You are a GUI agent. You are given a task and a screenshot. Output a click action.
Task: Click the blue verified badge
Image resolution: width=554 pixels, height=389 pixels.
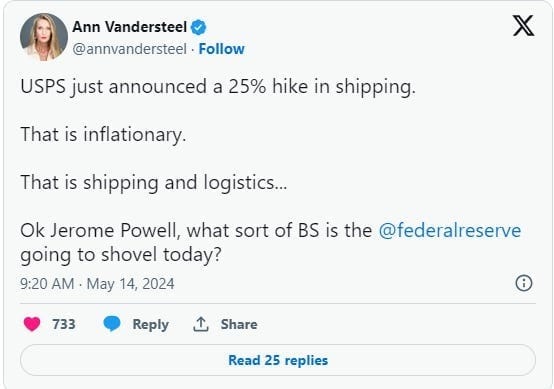pyautogui.click(x=199, y=27)
